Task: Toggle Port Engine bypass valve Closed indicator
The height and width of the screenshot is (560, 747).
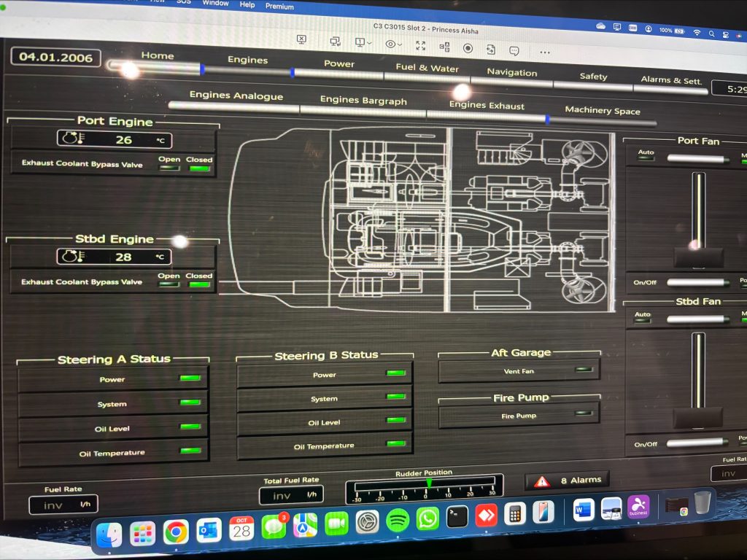Action: click(x=198, y=168)
